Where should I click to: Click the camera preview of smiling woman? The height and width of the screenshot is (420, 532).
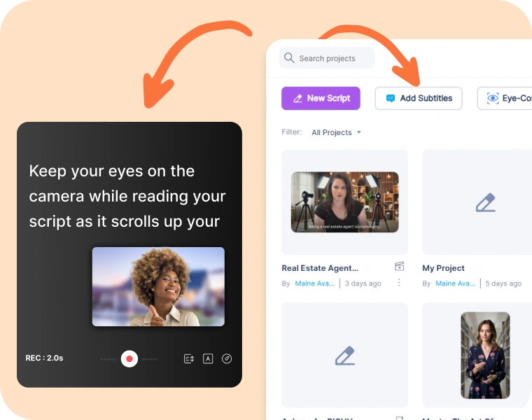pos(158,287)
